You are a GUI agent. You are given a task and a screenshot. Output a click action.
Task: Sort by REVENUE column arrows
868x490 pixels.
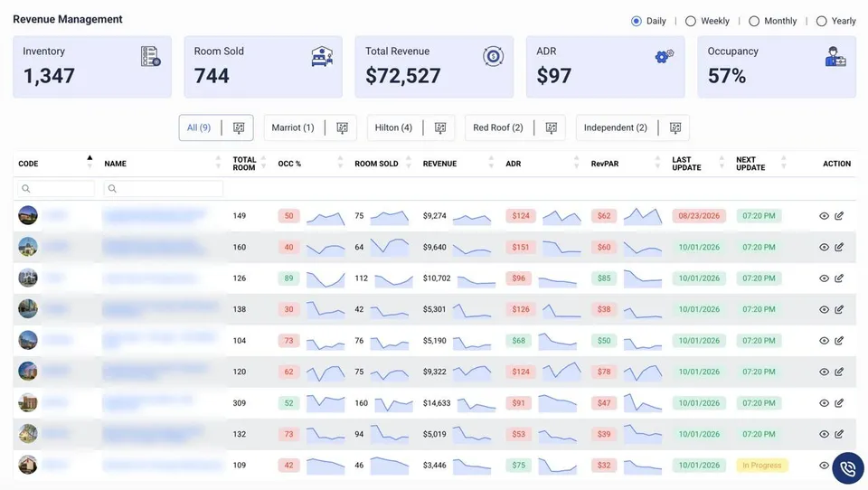pyautogui.click(x=491, y=162)
